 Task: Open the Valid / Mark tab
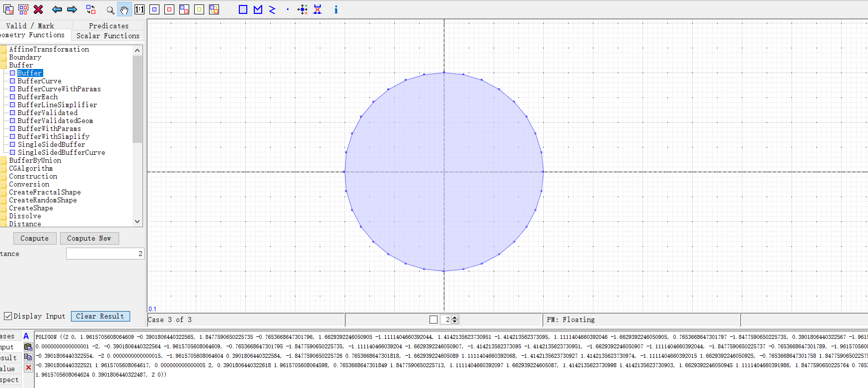click(36, 25)
